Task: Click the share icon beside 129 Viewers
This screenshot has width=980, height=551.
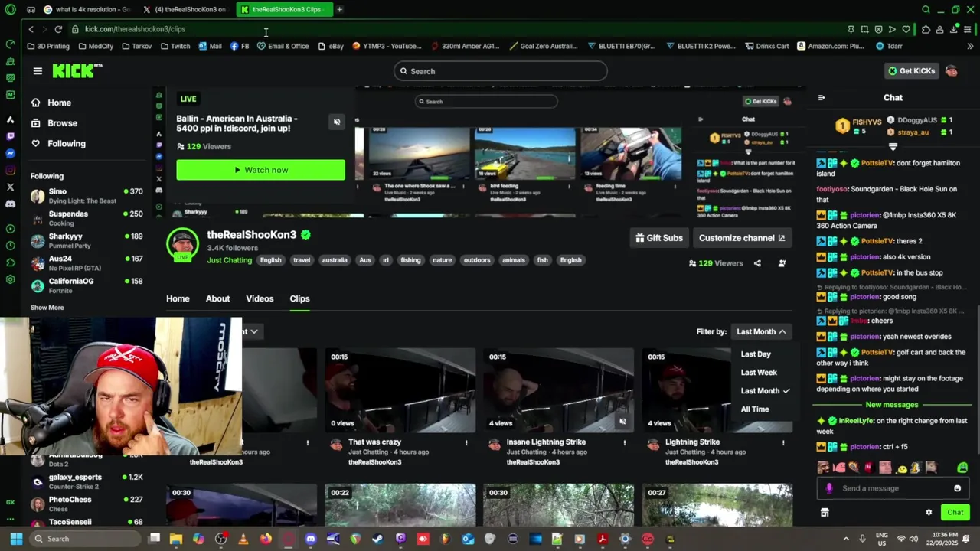Action: [757, 263]
